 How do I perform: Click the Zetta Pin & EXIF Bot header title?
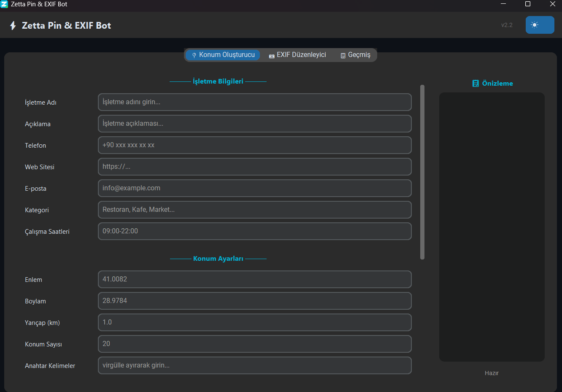66,25
